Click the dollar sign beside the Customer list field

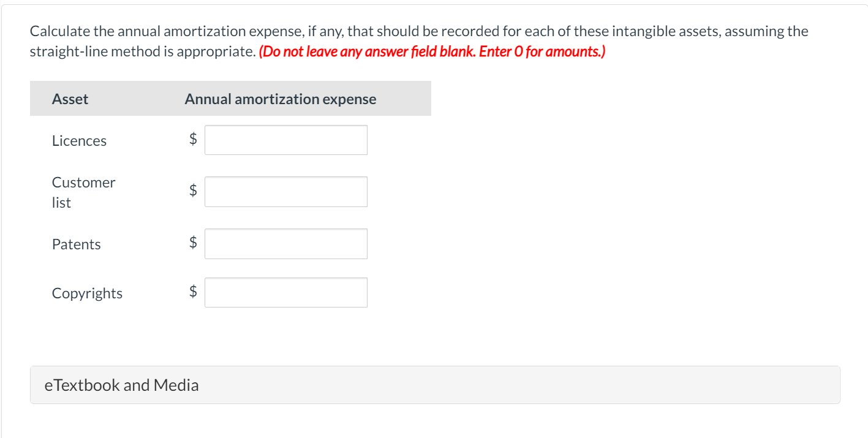192,191
